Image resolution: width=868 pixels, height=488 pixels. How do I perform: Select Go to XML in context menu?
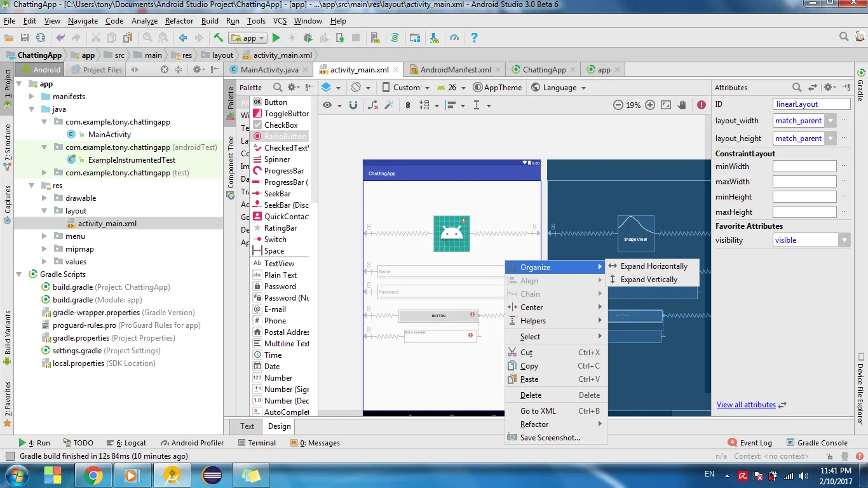(556, 411)
